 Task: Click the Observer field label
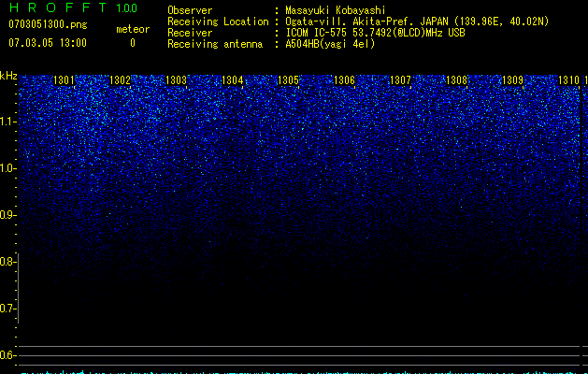190,10
